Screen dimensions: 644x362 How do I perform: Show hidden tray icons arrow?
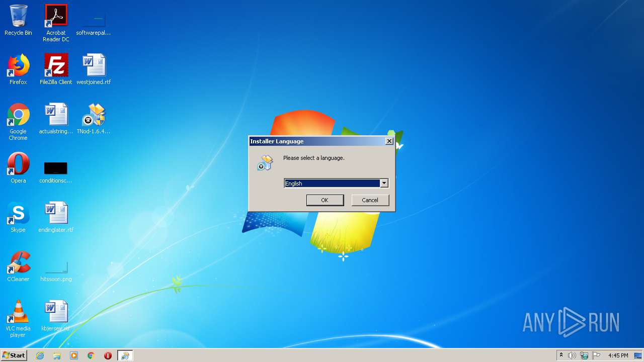[561, 355]
